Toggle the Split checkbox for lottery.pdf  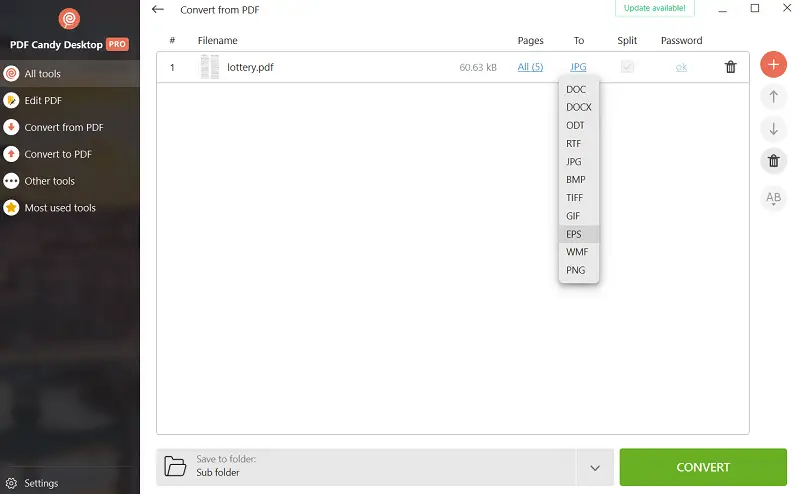pyautogui.click(x=627, y=67)
